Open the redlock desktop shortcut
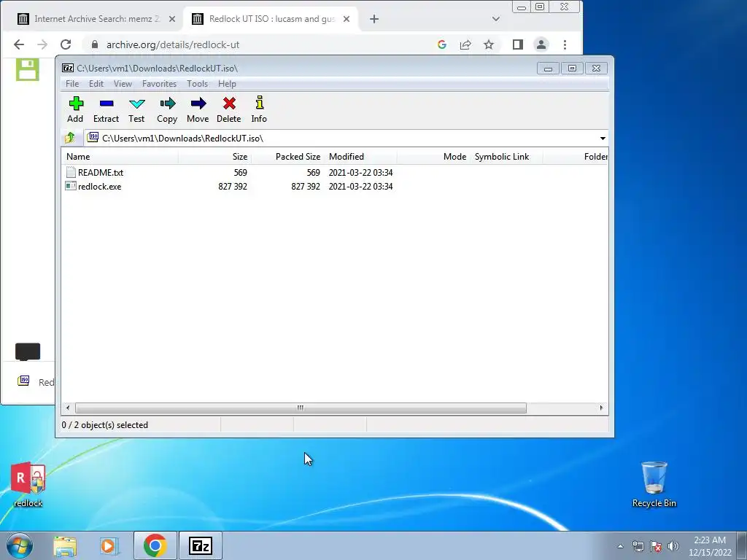Viewport: 747px width, 560px height. coord(28,484)
